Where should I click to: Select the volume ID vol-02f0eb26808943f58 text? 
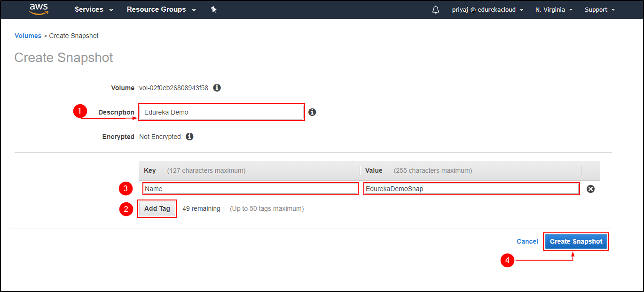(173, 88)
